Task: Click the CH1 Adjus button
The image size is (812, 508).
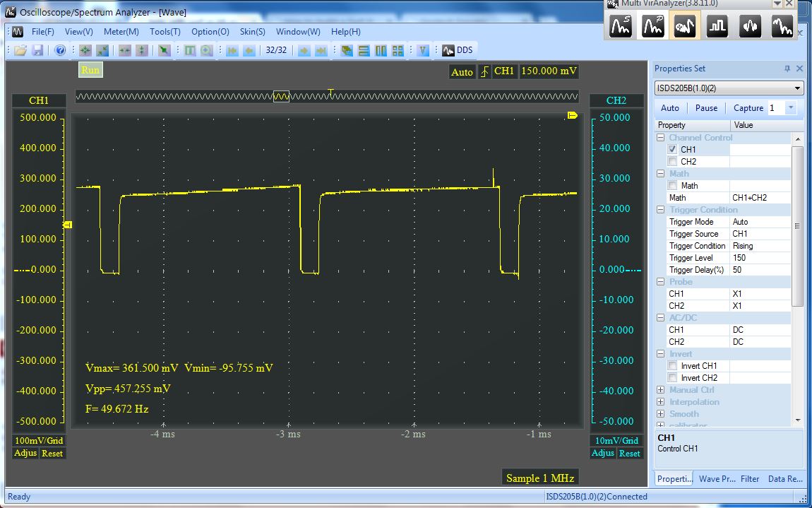Action: pos(25,453)
